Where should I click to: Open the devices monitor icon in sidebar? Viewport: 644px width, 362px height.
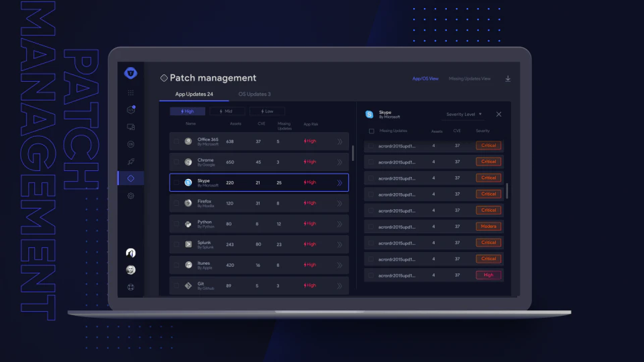click(x=131, y=127)
